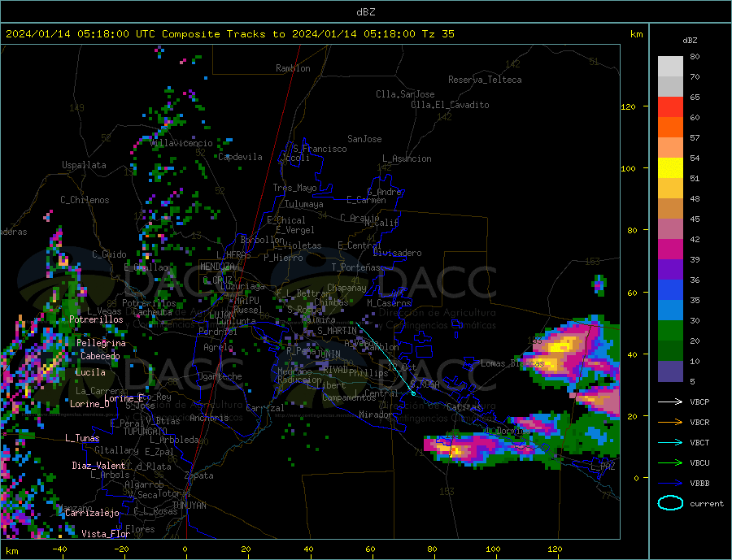The image size is (732, 560).
Task: Click the 'Clla.SanJose' place label
Action: coord(405,94)
